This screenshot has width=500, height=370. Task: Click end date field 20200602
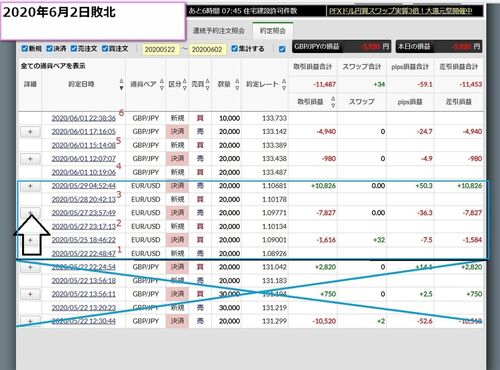(207, 49)
